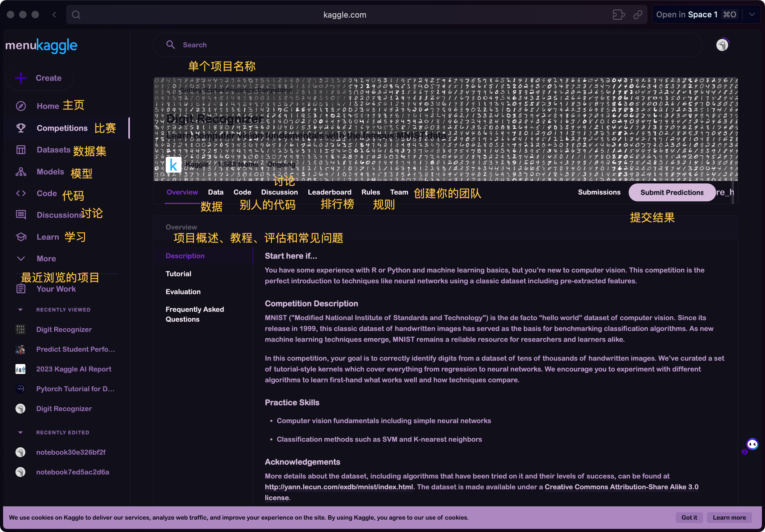The image size is (765, 532).
Task: Open user profile avatar
Action: 722,45
